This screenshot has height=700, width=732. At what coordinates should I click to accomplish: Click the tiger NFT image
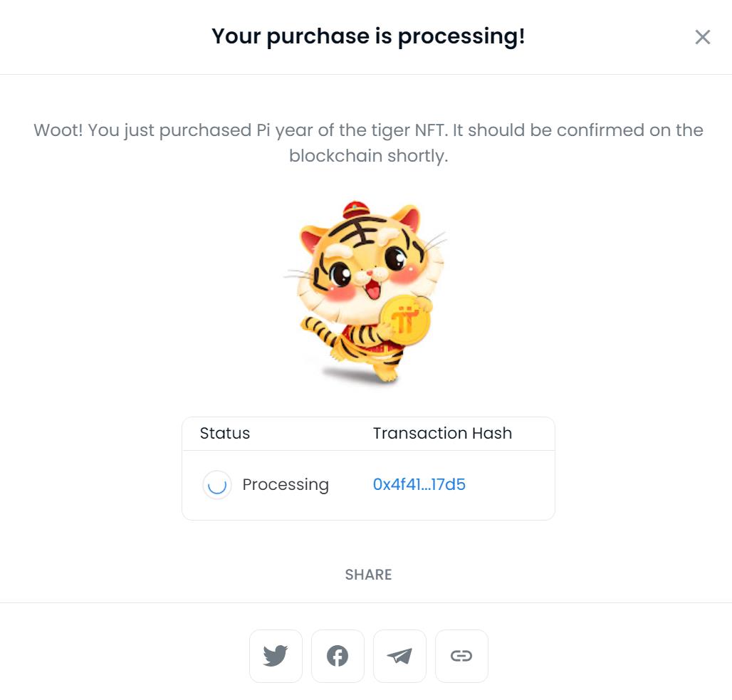pos(365,292)
